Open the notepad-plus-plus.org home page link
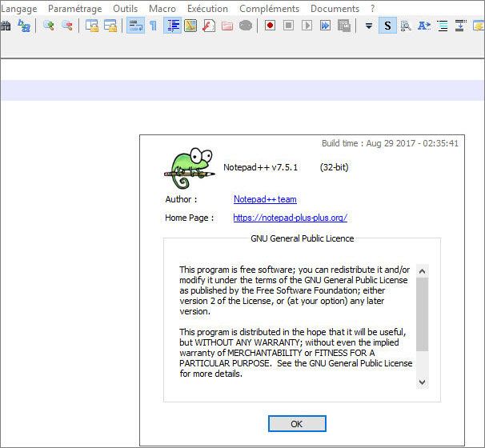Screen dimensions: 485x448 coord(291,218)
